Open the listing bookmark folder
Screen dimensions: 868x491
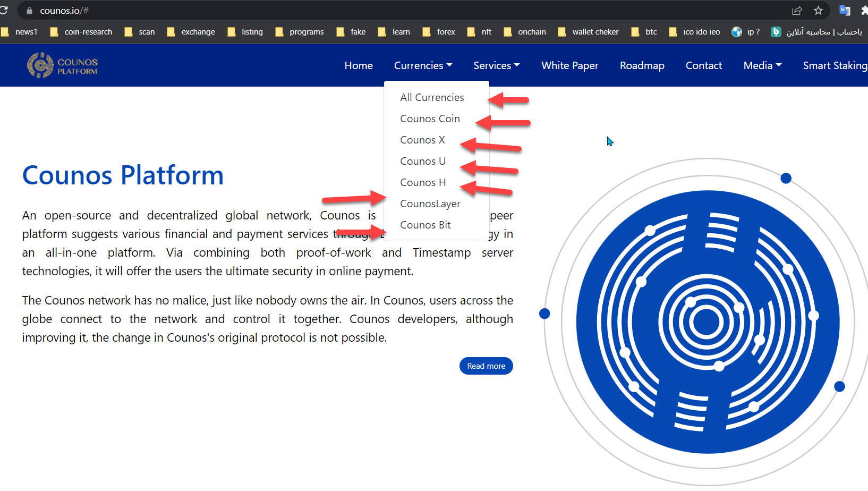click(245, 32)
